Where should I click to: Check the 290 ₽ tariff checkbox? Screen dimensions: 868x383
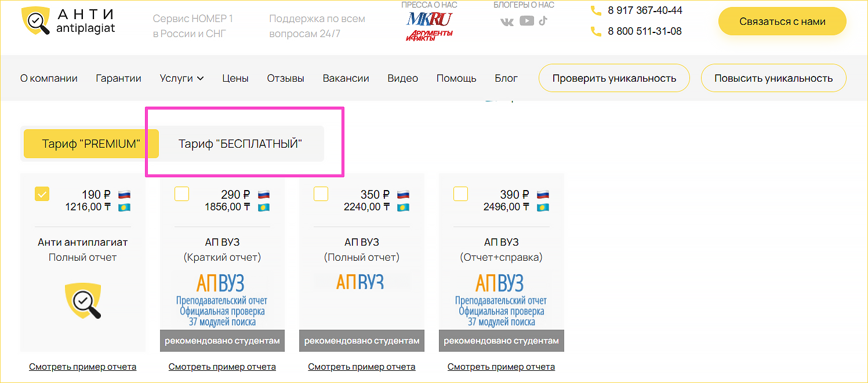[x=181, y=194]
